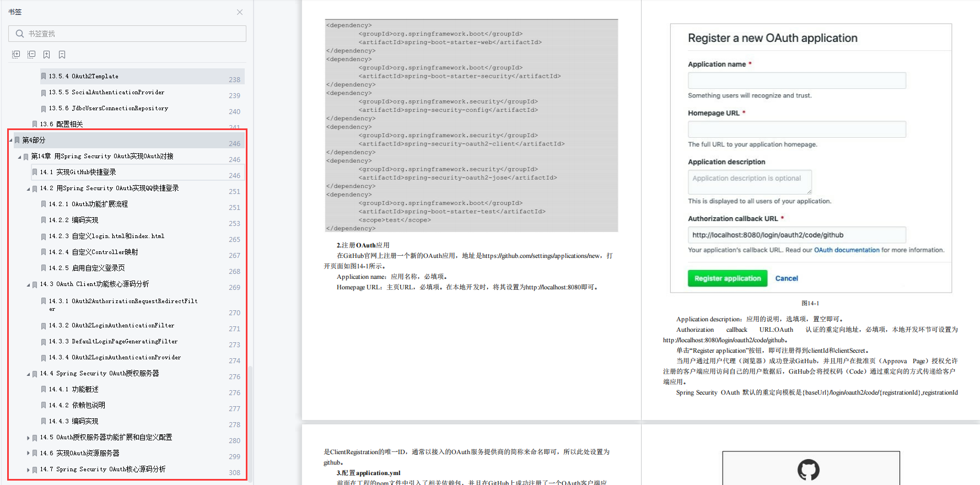Viewport: 980px width, 485px height.
Task: Click the spring-security-oauth2-client artifactId line
Action: 461,144
